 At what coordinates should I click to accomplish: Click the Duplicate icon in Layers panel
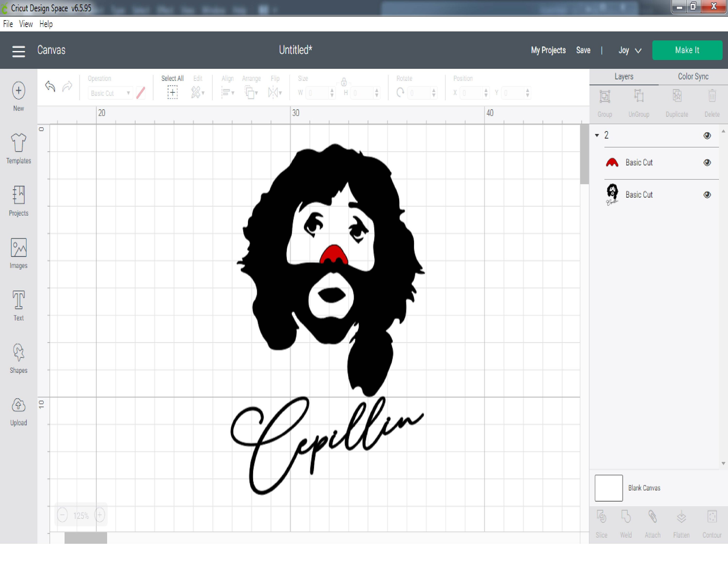point(677,96)
